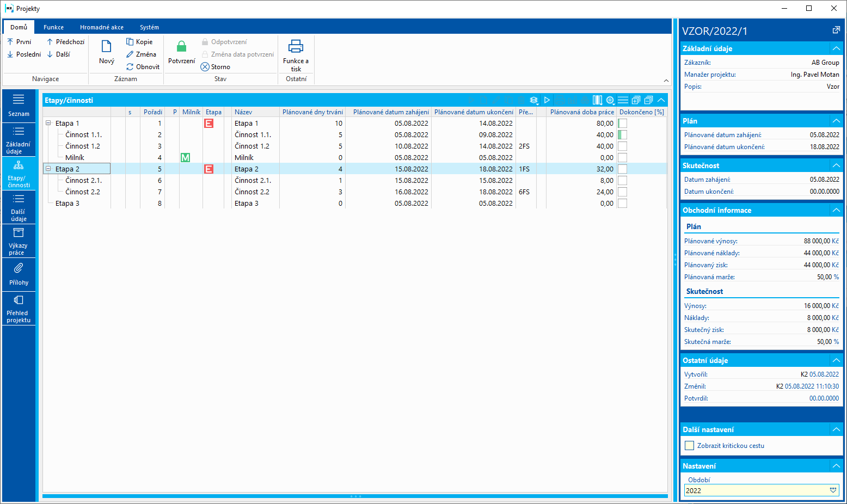Expand all rows in the Etapy/činnosti tree

(x=636, y=100)
